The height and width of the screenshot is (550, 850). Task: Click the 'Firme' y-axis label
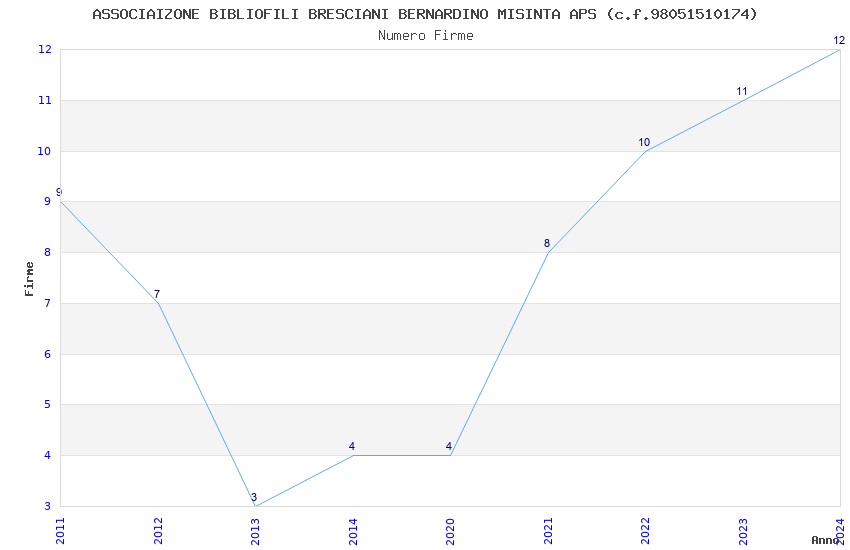click(x=29, y=279)
